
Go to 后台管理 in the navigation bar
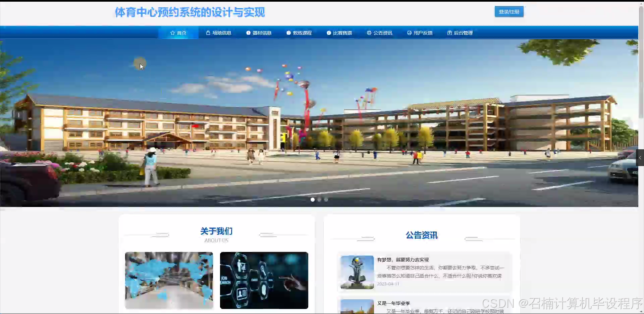460,33
